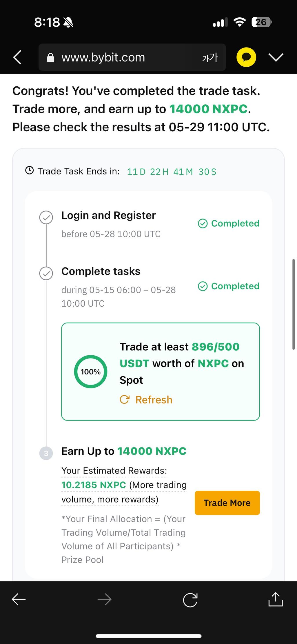Tap the Complete tasks step checkmark circle

point(46,273)
